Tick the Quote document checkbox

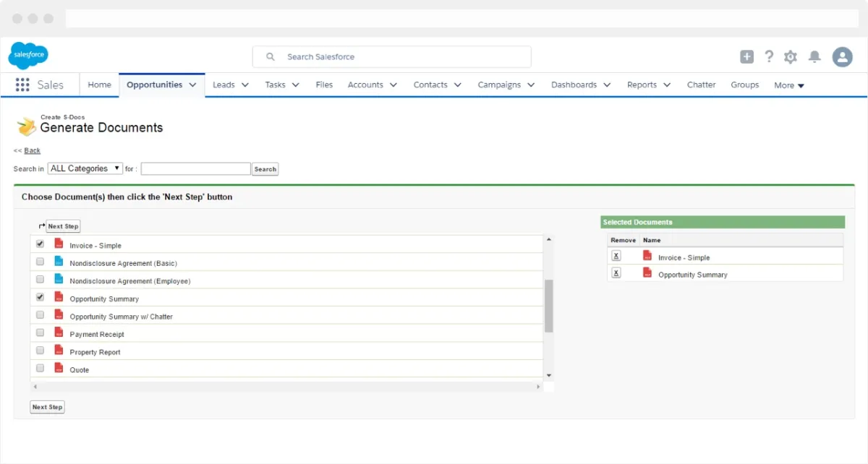coord(41,369)
